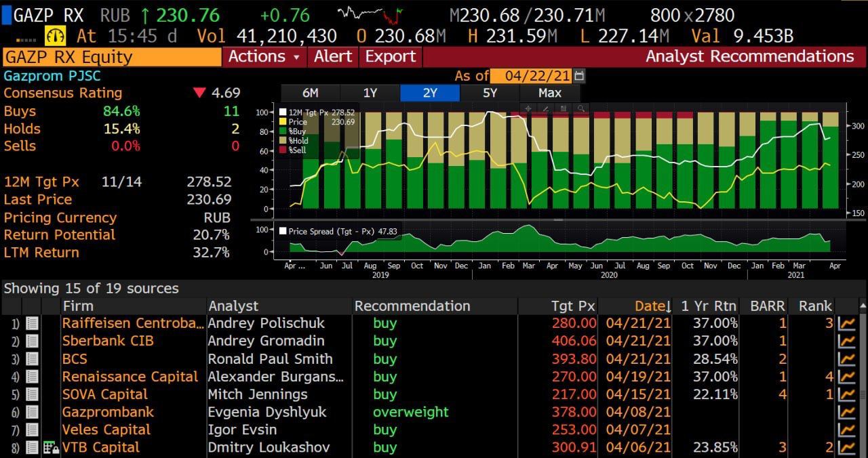Open chart icon for VTB Capital row
Screen dimensions: 868x458
tap(847, 447)
